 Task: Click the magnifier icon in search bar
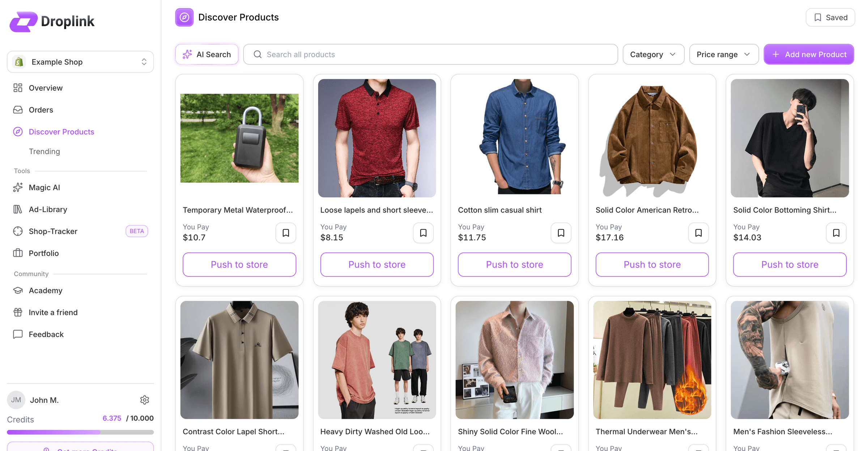pos(258,54)
